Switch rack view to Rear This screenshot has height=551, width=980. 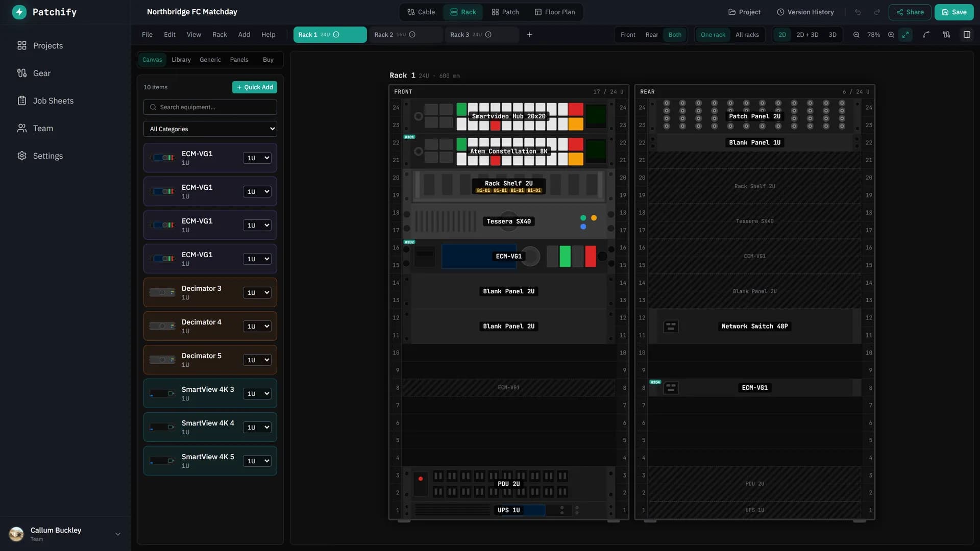(x=652, y=35)
